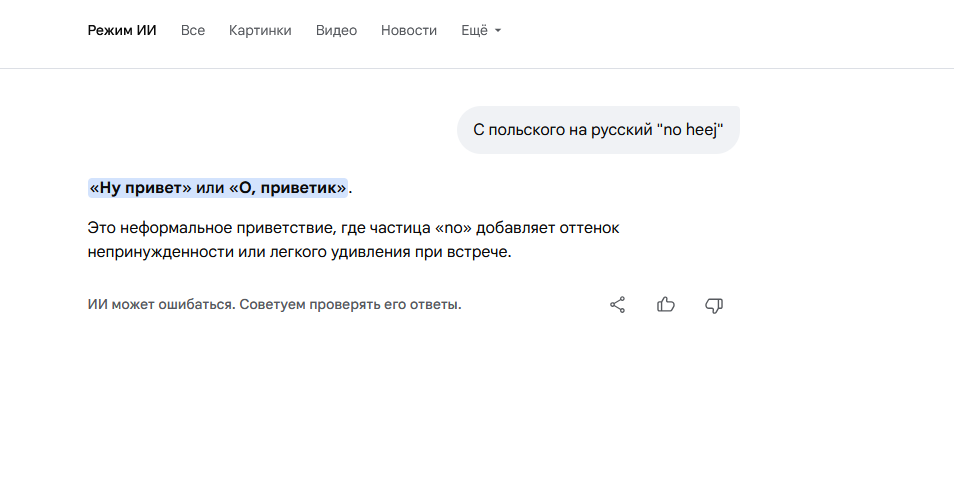The image size is (954, 477).
Task: Click the line ending with при встрече
Action: click(299, 252)
